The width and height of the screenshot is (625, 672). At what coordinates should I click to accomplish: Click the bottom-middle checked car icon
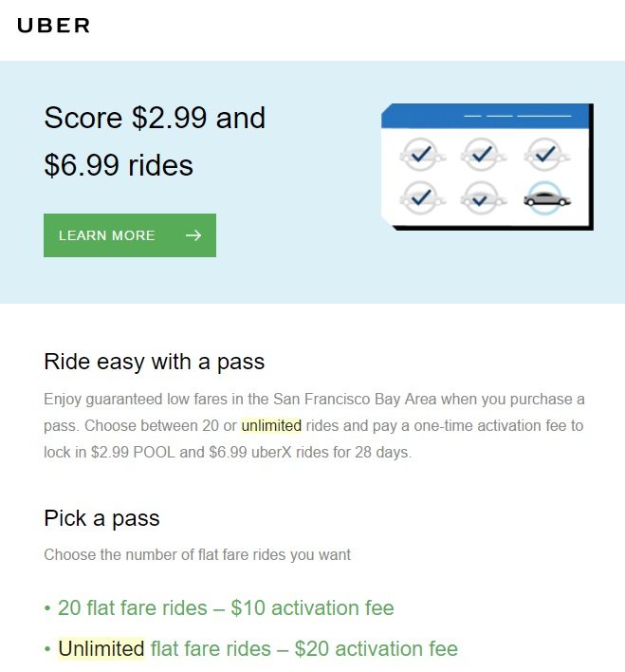(x=483, y=199)
